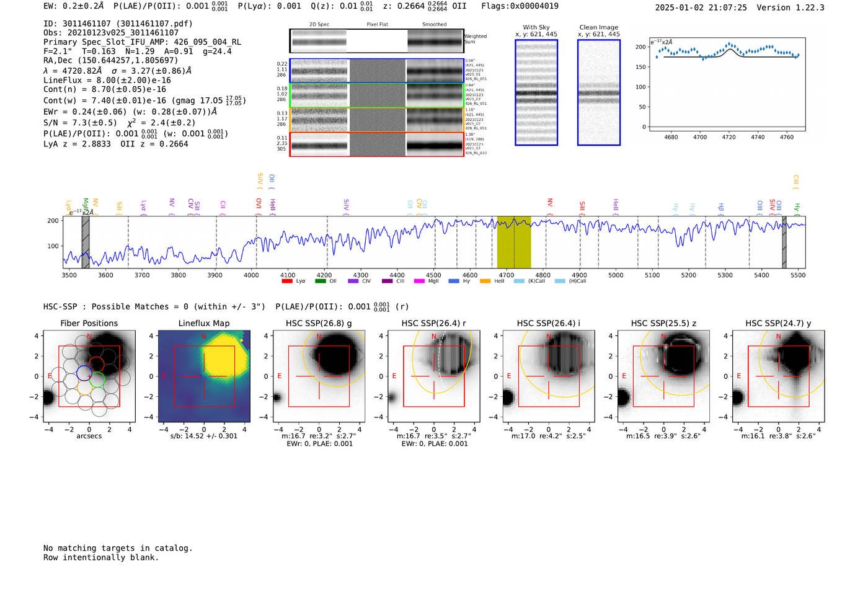Click the 'Q(z): 0.01' header value
This screenshot has width=868, height=591.
334,6
